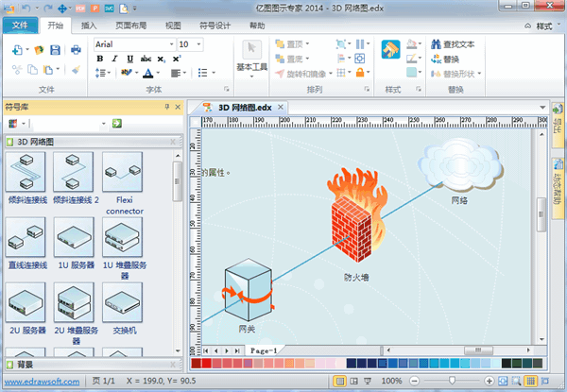Open the font size dropdown
Viewport: 567px width, 392px height.
click(x=198, y=44)
